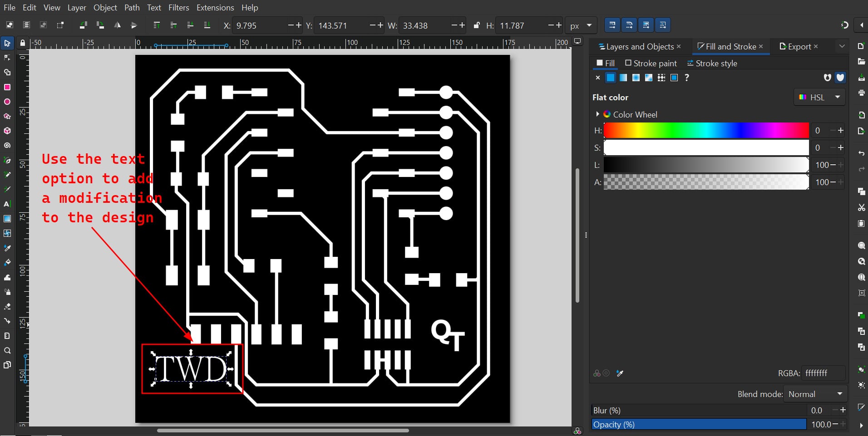
Task: Open the Extensions menu
Action: click(x=215, y=8)
